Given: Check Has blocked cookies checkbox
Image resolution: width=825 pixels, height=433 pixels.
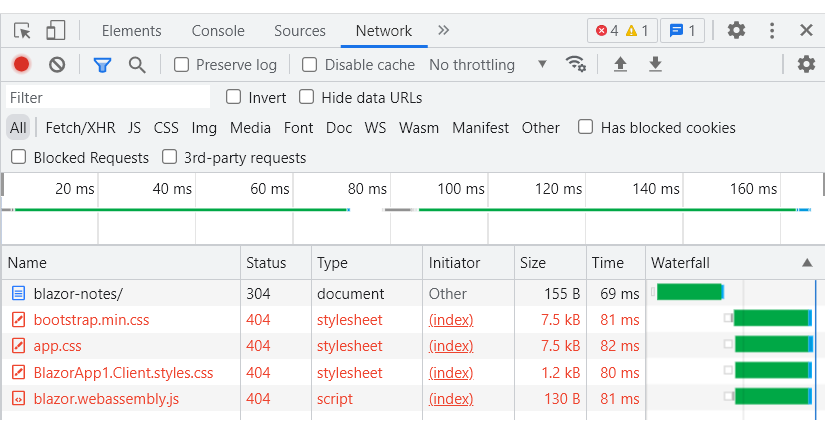Looking at the screenshot, I should tap(585, 127).
